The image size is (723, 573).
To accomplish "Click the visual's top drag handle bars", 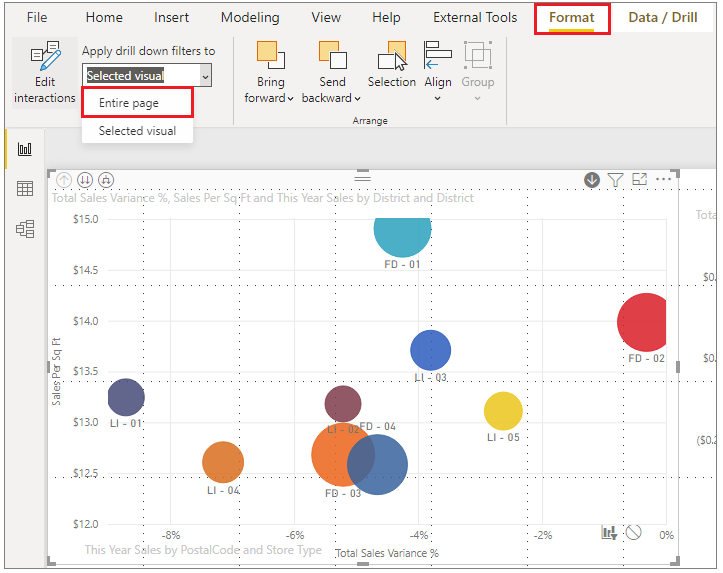I will 362,177.
